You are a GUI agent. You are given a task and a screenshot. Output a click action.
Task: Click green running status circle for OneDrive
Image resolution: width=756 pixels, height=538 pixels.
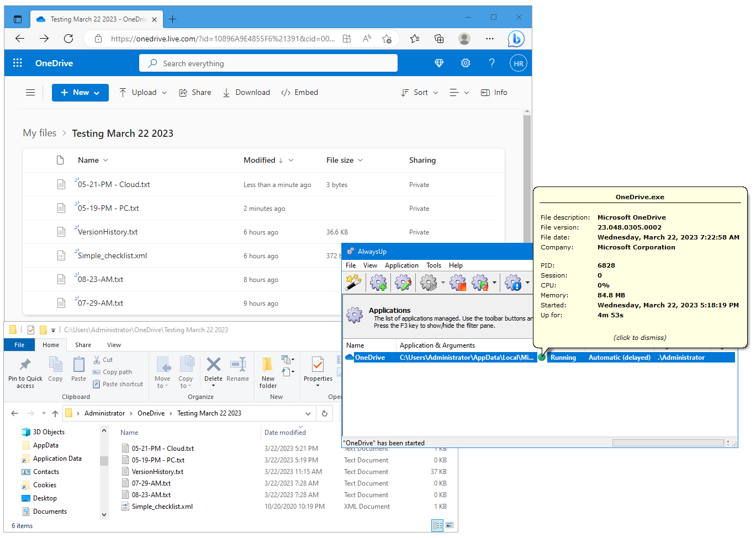pyautogui.click(x=542, y=358)
